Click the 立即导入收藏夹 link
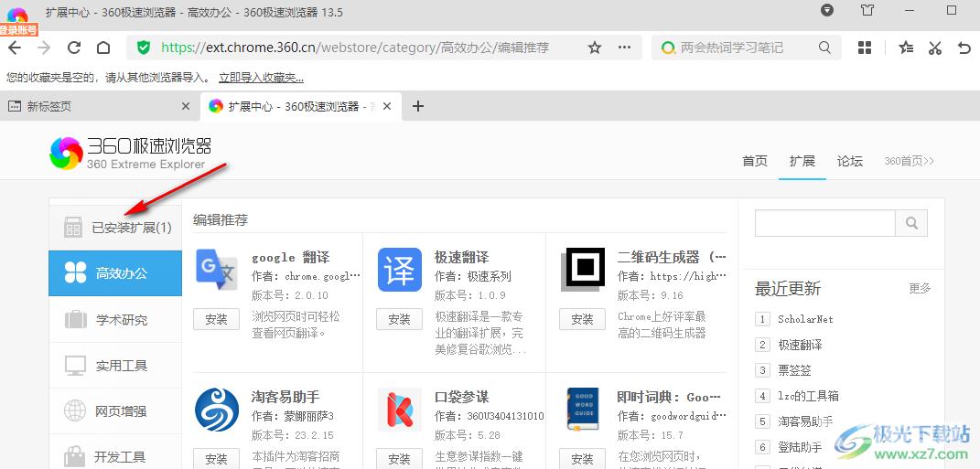The image size is (980, 469). click(262, 78)
